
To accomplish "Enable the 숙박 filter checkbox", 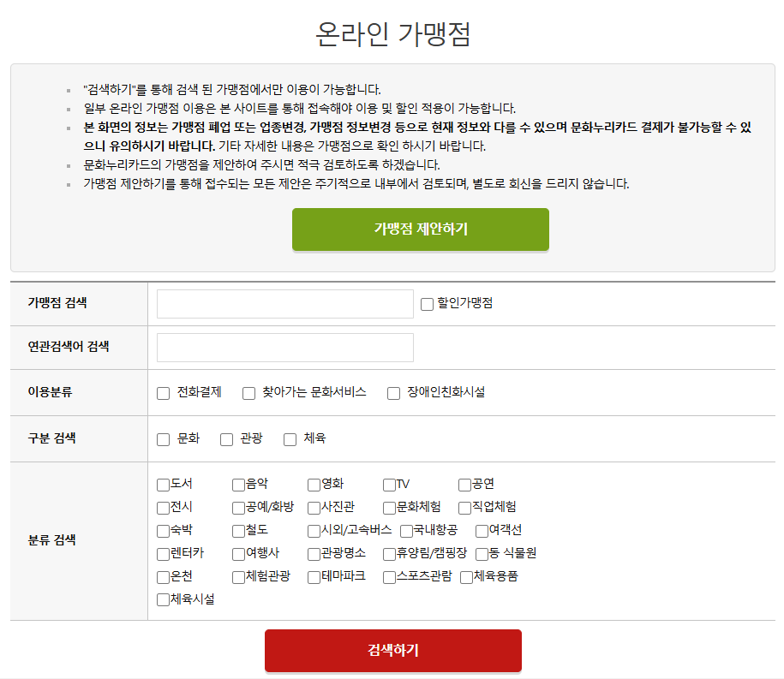I will (162, 531).
